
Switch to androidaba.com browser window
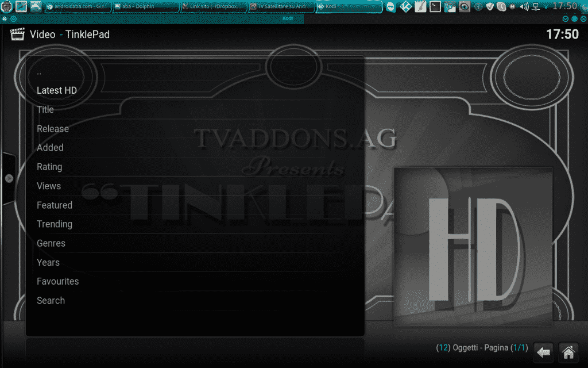[78, 6]
